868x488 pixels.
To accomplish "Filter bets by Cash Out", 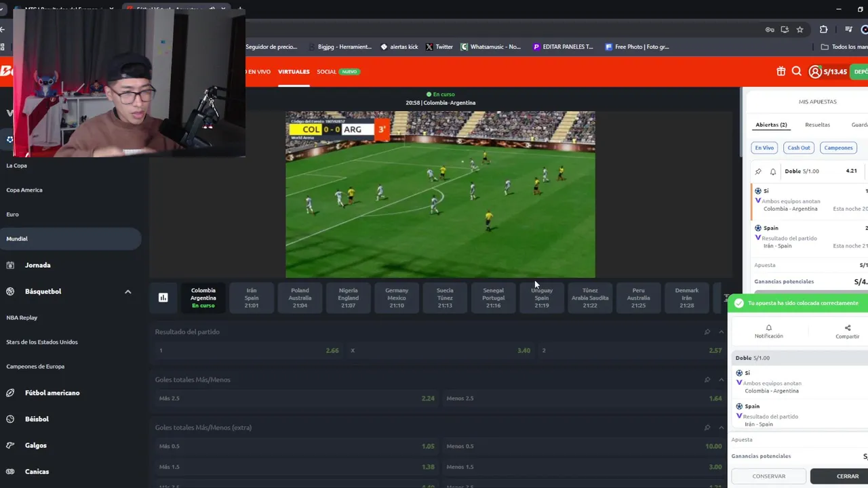I will 798,148.
